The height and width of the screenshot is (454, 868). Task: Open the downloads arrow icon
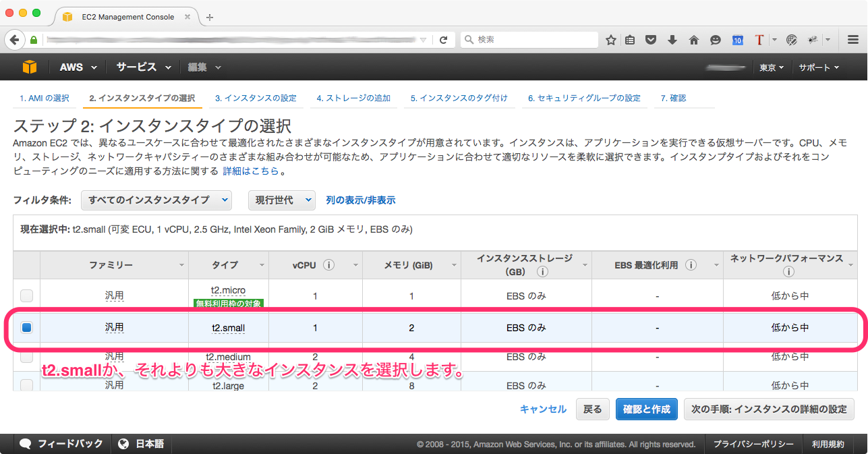pos(672,40)
